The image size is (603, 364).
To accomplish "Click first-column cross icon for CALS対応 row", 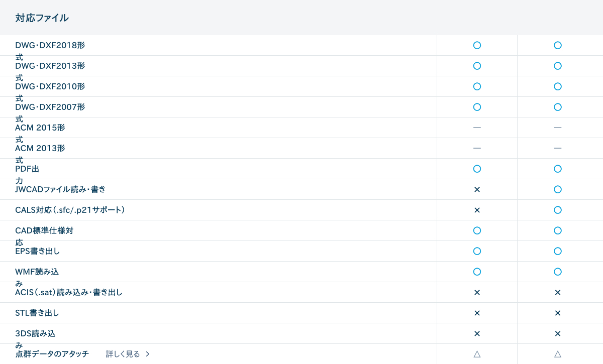I will pos(477,210).
